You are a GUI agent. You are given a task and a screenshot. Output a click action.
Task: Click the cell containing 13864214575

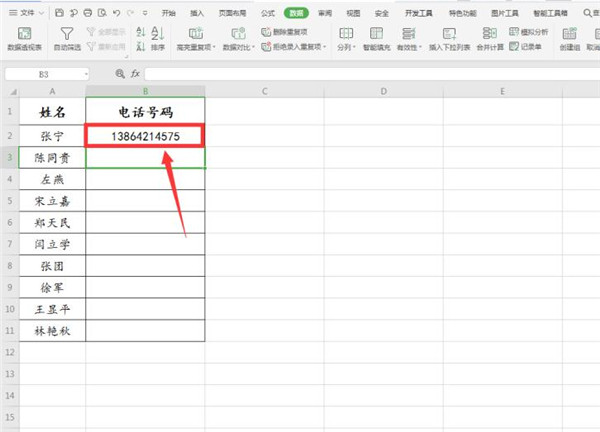coord(145,136)
